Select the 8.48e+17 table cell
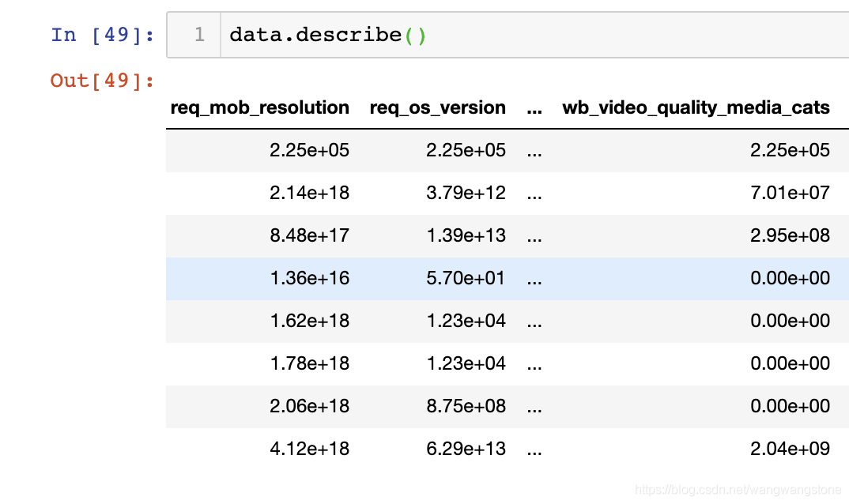 (309, 235)
